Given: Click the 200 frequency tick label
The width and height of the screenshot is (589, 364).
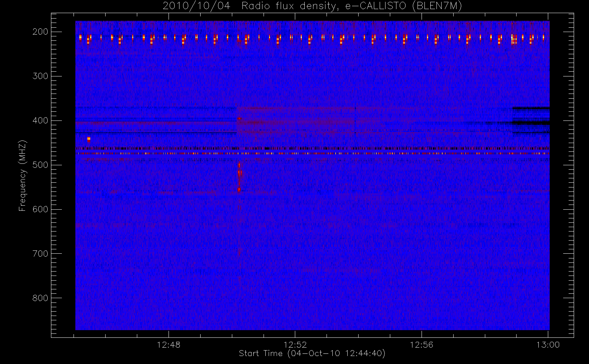Looking at the screenshot, I should pos(40,32).
